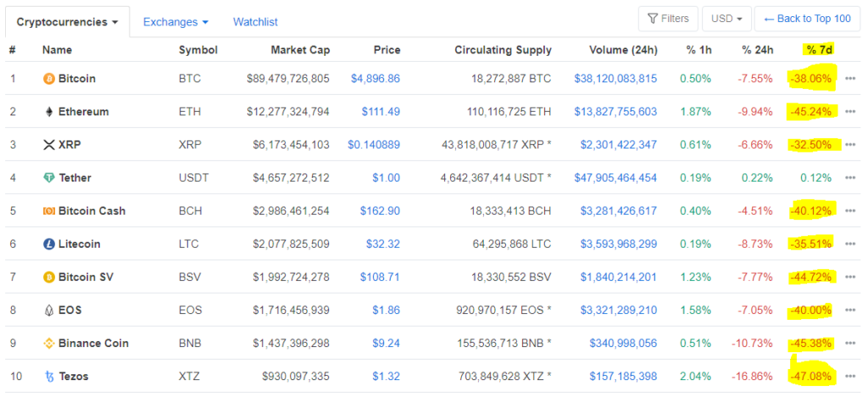Click Ethereum price $111.49
868x397 pixels.
click(381, 112)
